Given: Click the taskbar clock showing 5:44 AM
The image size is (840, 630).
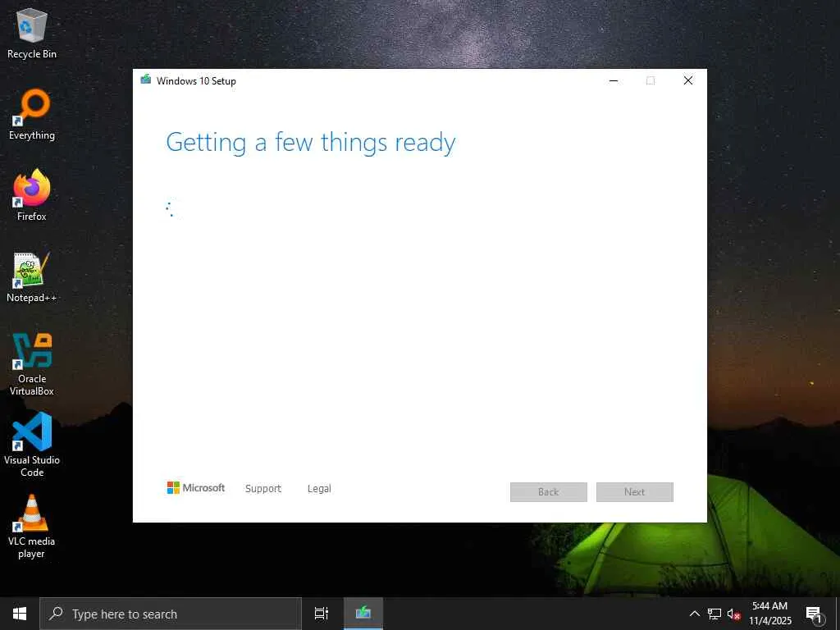Looking at the screenshot, I should click(x=769, y=614).
